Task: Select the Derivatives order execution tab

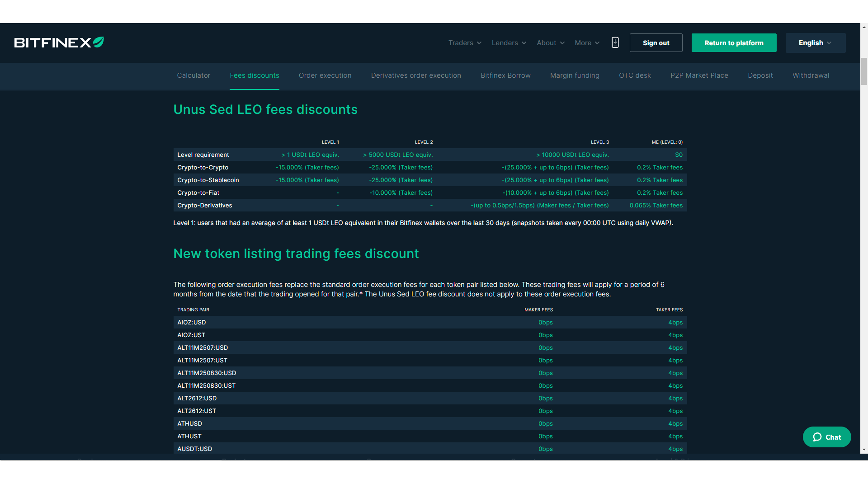Action: 415,75
